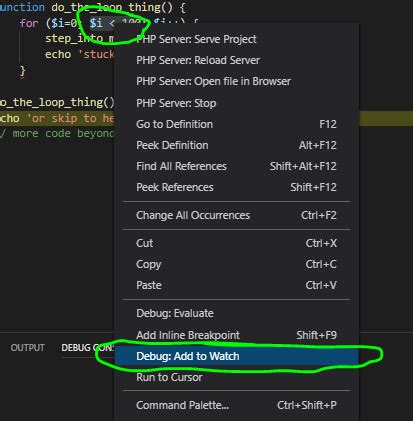Choose Add Inline Breakpoint
Image resolution: width=413 pixels, height=421 pixels.
[x=236, y=335]
